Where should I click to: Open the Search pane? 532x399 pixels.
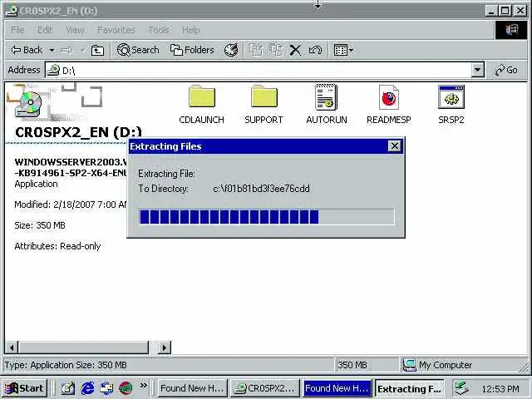pos(138,50)
